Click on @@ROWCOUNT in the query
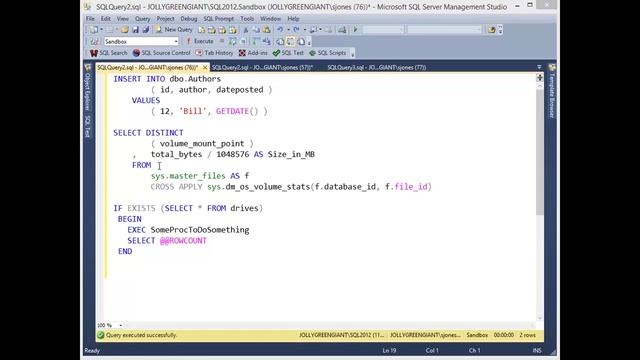 tap(183, 240)
